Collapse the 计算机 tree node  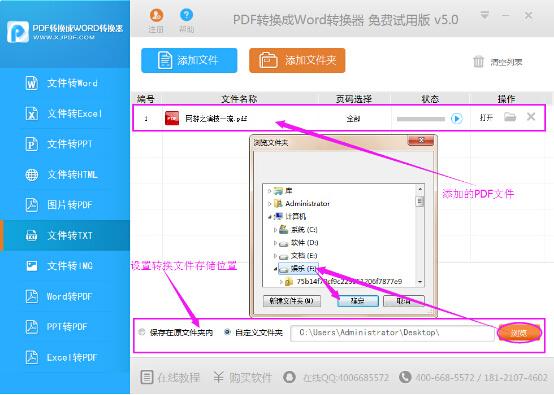pyautogui.click(x=270, y=217)
